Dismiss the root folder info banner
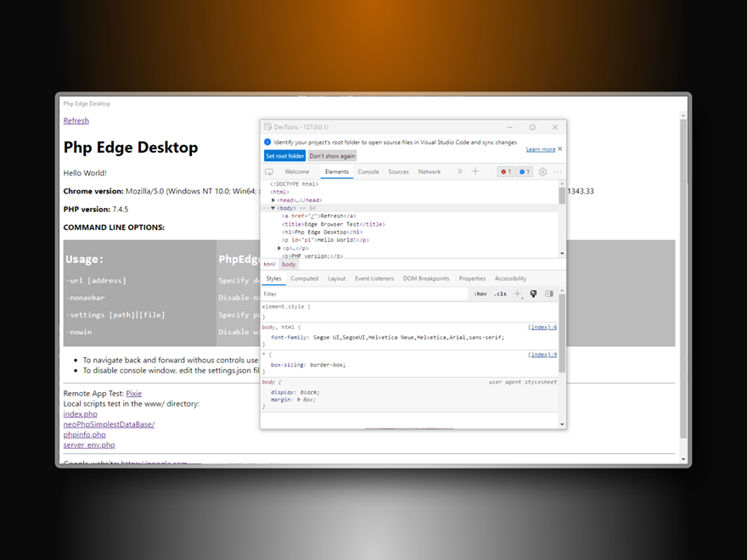This screenshot has height=560, width=747. (x=560, y=149)
